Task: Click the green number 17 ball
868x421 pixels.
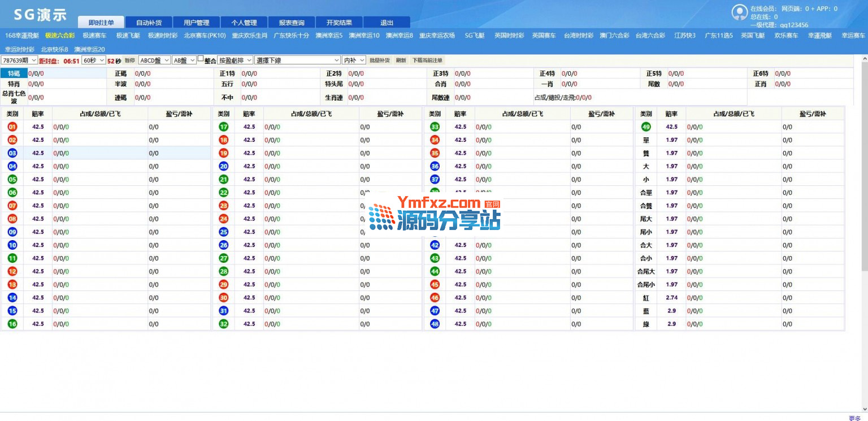Action: pos(224,127)
